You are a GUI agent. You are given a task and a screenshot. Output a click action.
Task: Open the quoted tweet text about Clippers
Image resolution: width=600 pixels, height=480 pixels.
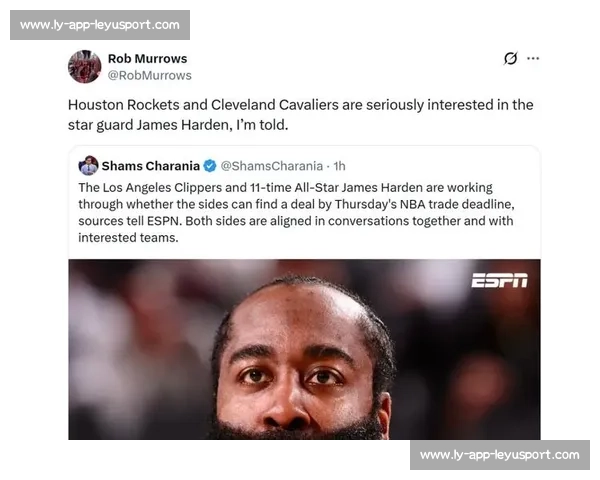297,212
